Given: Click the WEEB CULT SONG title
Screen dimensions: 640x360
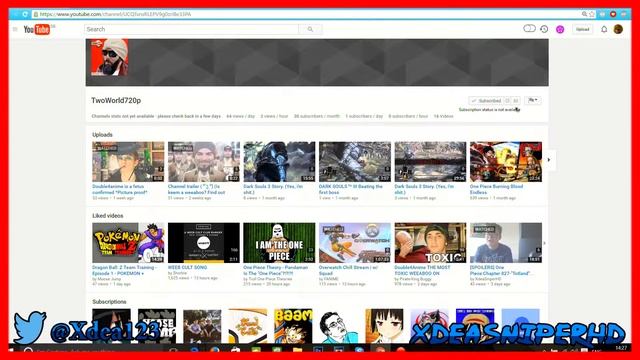Looking at the screenshot, I should tap(187, 267).
